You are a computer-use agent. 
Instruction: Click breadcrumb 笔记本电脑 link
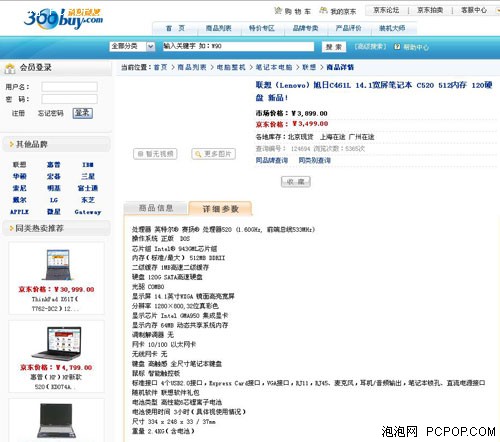pos(274,67)
